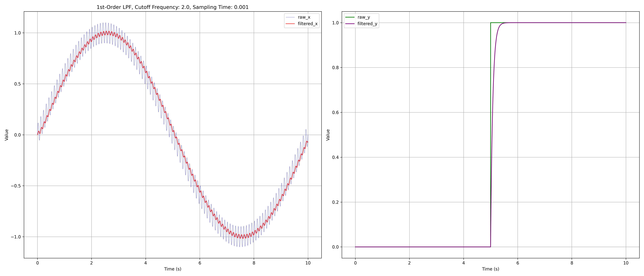Click the 0.5 tick label on left plot
Screen dimensions: 644x276
17,84
